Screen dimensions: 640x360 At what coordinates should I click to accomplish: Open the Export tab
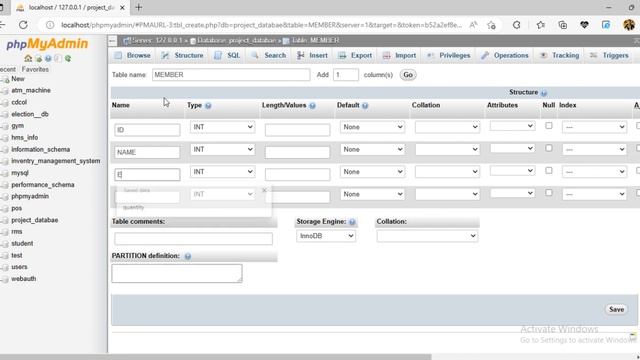[x=355, y=56]
